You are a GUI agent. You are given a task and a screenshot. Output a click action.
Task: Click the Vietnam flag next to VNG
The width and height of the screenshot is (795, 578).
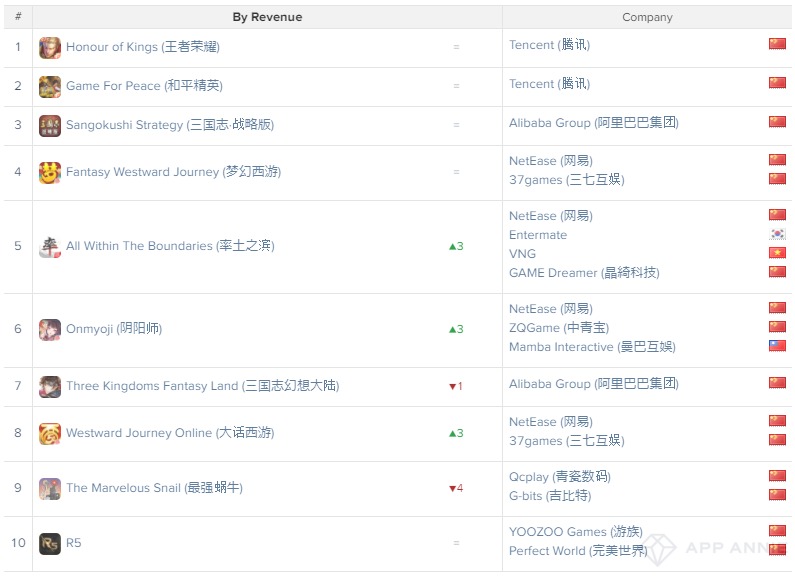tap(777, 252)
